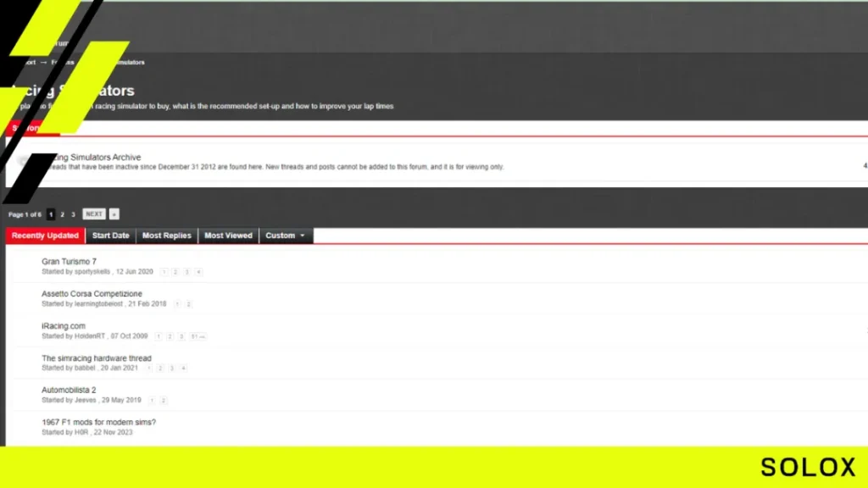Open page 1 of Assetto Corsa Competizione thread

click(177, 304)
